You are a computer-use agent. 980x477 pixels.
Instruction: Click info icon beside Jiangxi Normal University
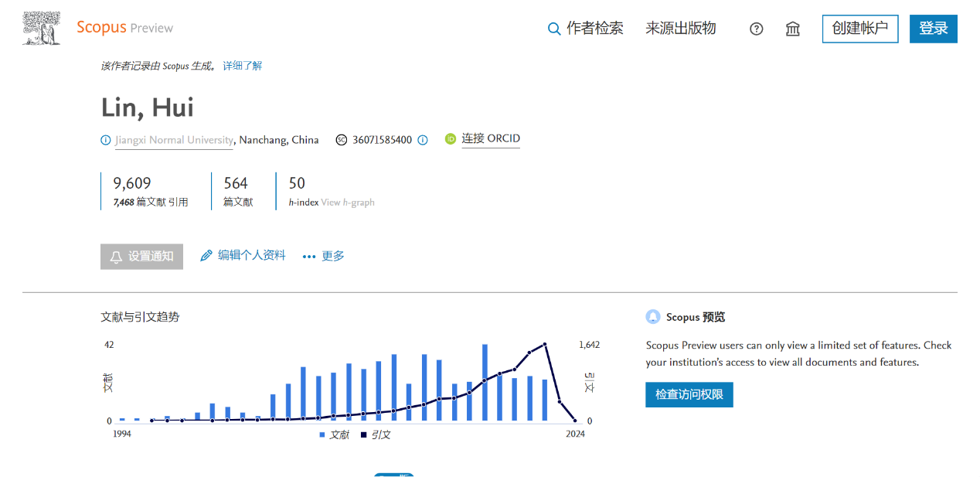[106, 140]
